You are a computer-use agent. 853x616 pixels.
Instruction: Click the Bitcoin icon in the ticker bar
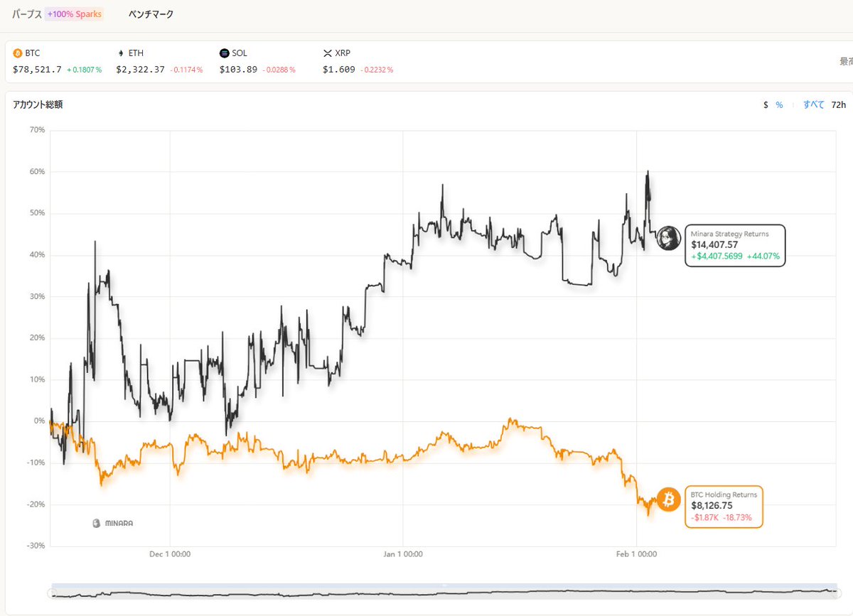[18, 53]
